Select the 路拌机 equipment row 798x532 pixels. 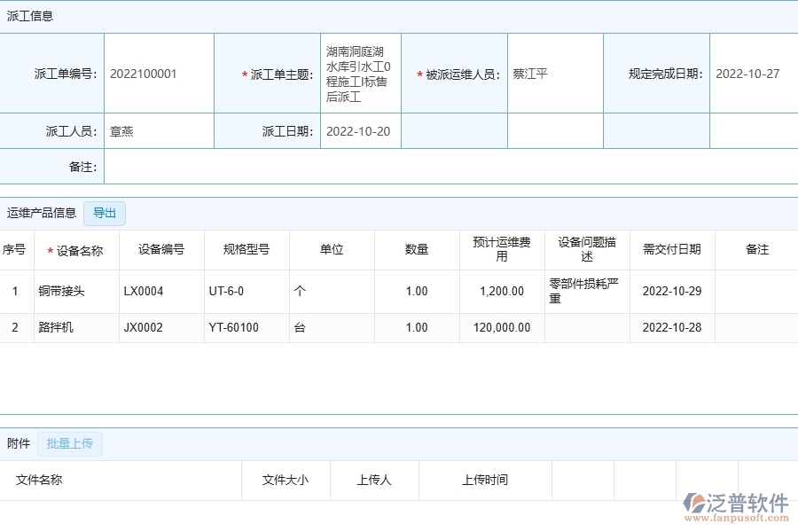(57, 327)
